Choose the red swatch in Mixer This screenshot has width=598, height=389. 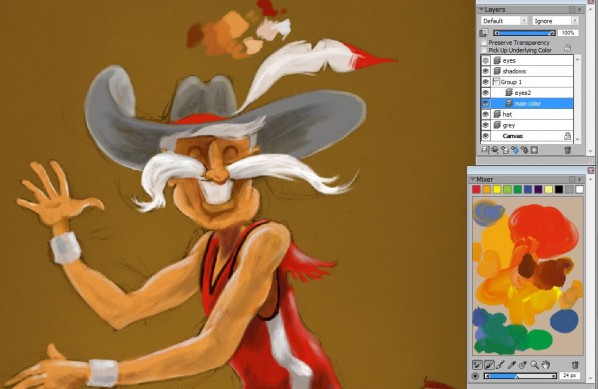tap(476, 189)
